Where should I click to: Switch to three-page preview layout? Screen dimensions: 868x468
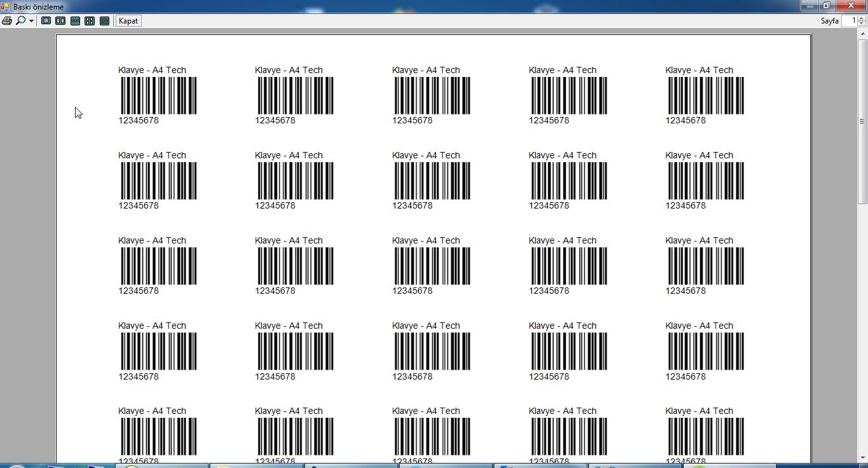point(75,21)
